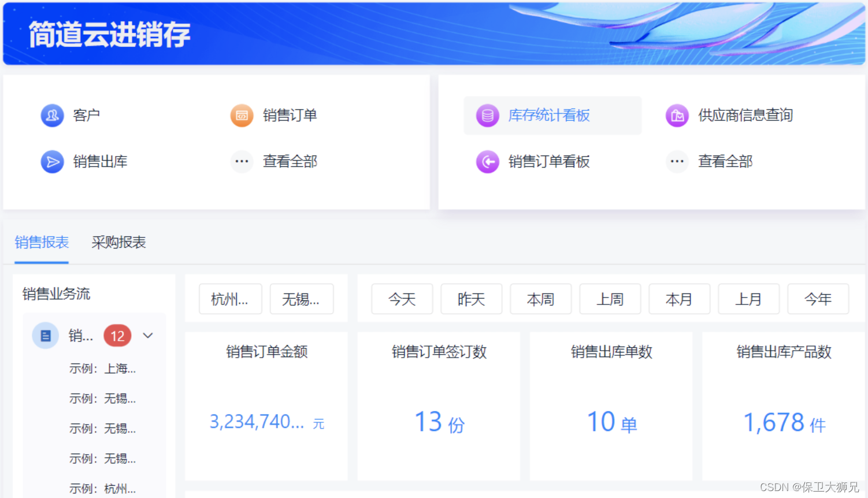The image size is (868, 498).
Task: Click the 13 份 signed orders value
Action: tap(439, 422)
